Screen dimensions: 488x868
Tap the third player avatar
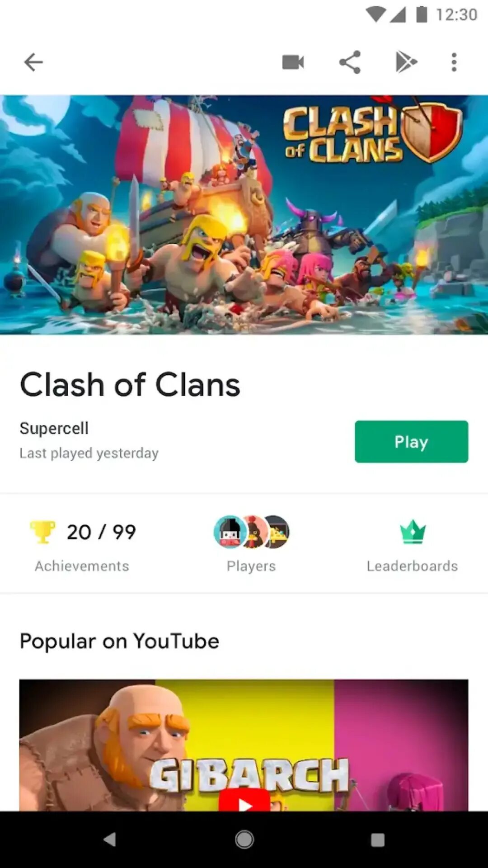pyautogui.click(x=278, y=532)
